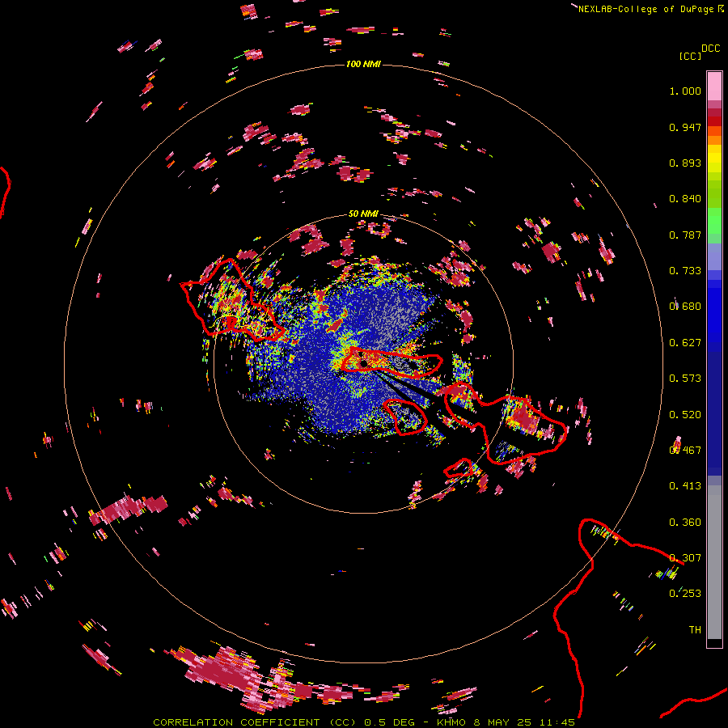Click the 50 NMI range ring label
The height and width of the screenshot is (728, 728).
pos(363,214)
